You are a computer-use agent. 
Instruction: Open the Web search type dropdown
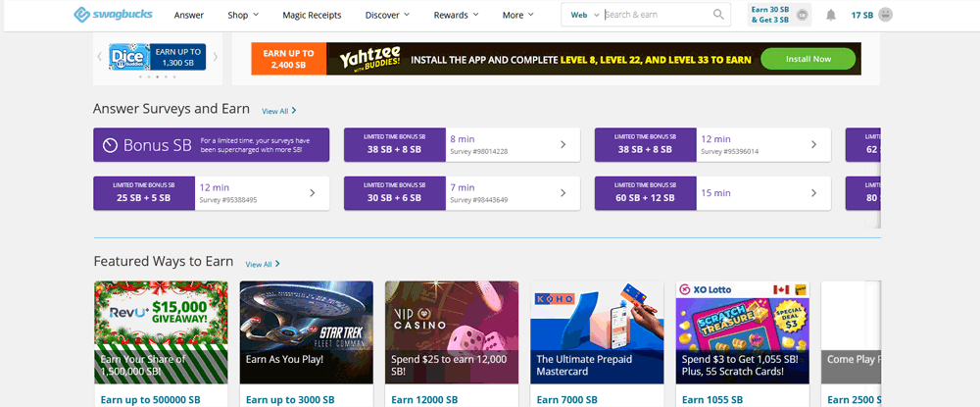pos(584,15)
